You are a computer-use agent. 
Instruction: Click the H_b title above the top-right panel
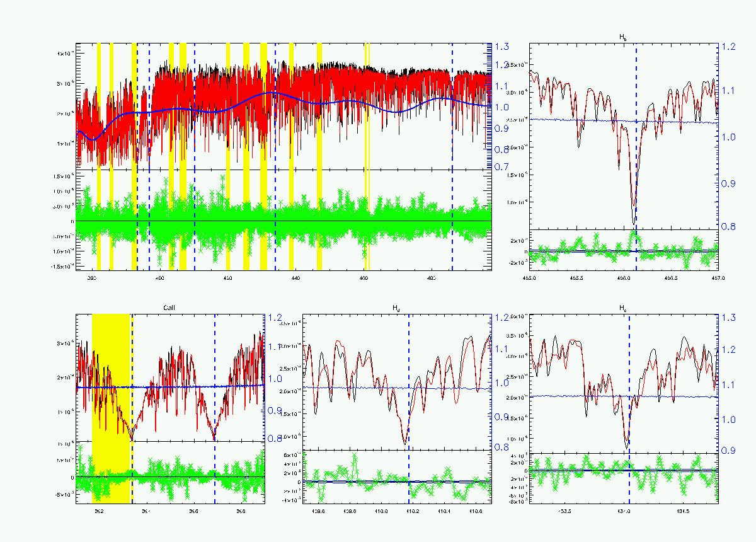pyautogui.click(x=623, y=38)
